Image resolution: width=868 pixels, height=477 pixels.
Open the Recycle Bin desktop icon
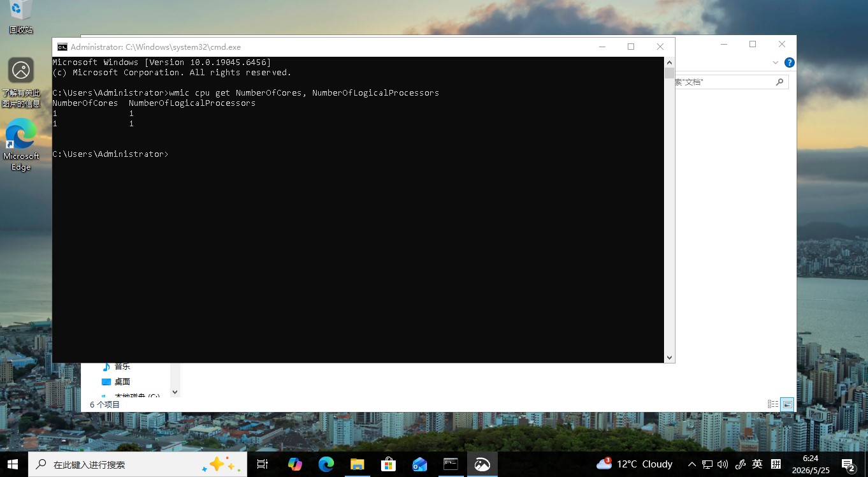(20, 17)
